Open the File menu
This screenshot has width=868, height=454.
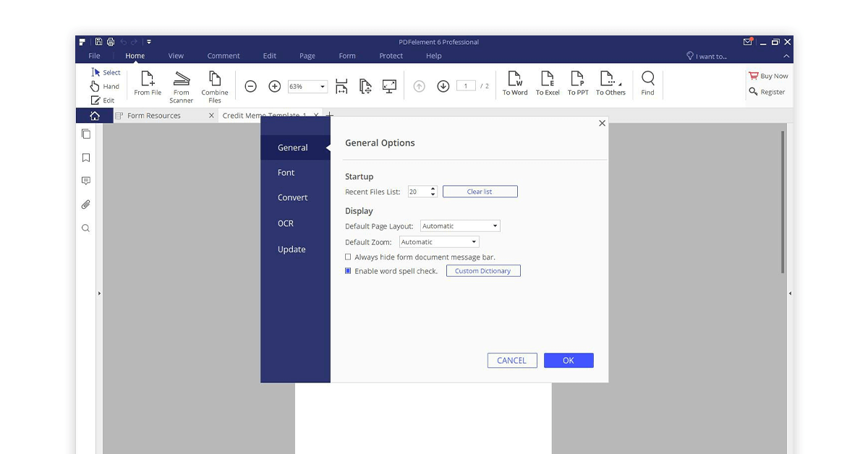(94, 56)
